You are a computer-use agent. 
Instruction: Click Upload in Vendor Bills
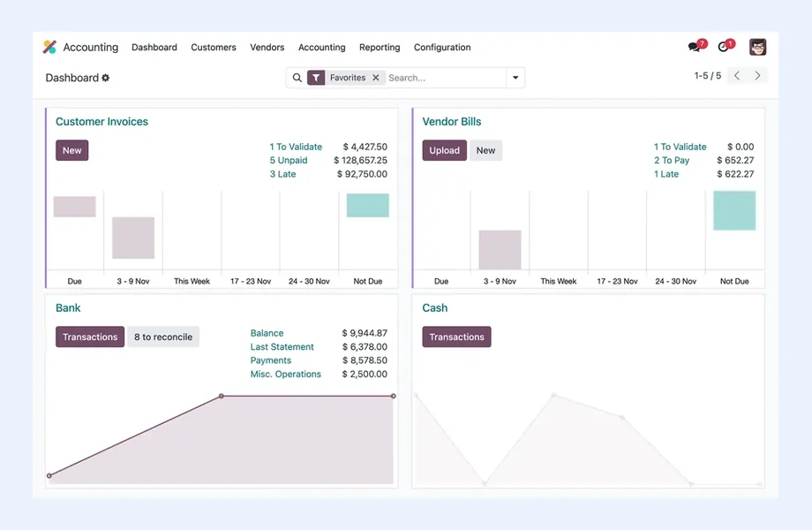pos(444,150)
